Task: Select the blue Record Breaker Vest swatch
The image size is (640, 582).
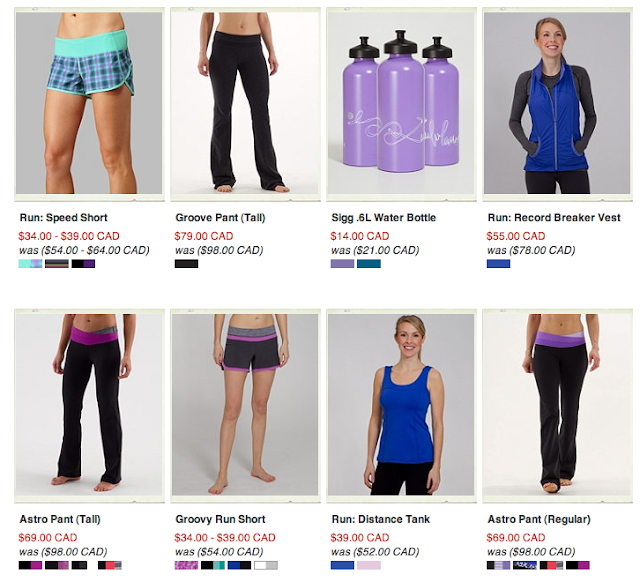Action: 498,264
